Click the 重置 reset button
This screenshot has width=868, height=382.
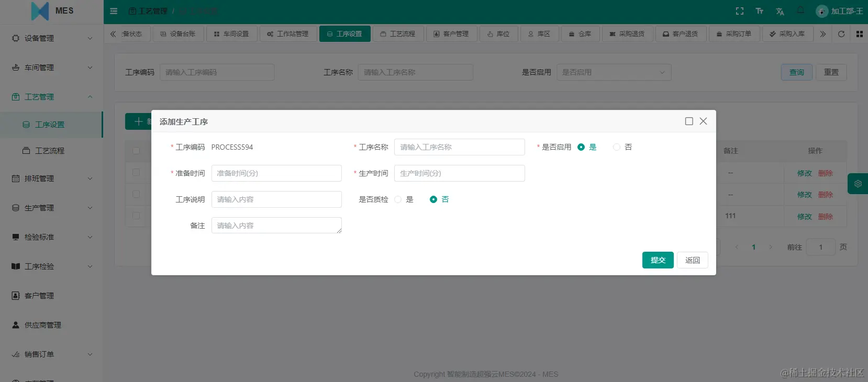[831, 72]
